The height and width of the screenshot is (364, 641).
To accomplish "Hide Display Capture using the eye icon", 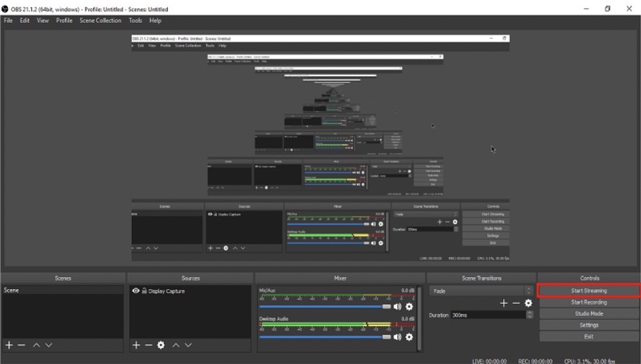I will pos(136,291).
